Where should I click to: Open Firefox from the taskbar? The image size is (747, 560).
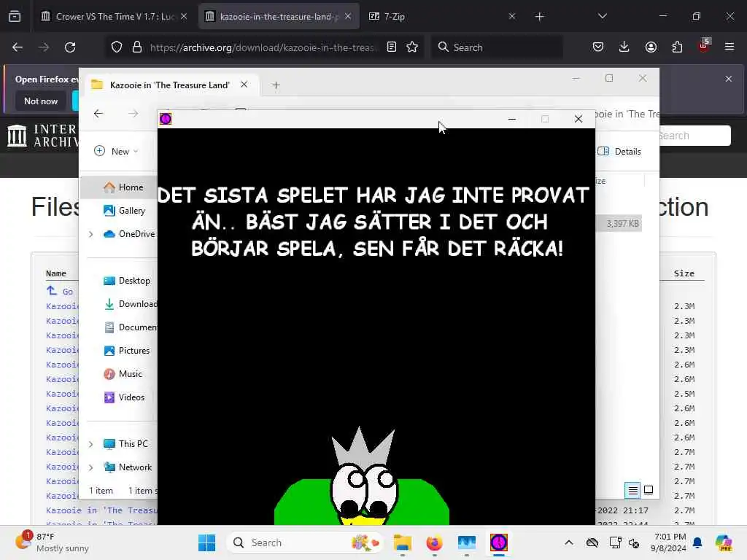pyautogui.click(x=435, y=542)
